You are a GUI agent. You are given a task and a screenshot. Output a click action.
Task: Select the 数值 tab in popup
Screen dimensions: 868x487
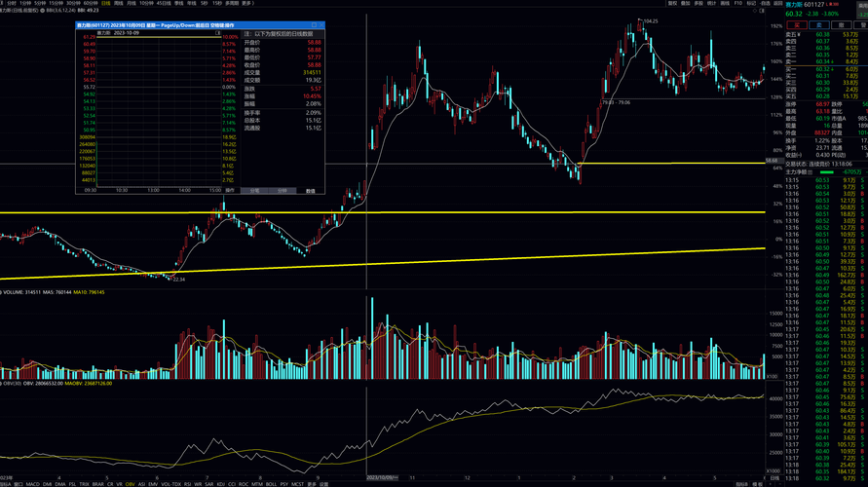(x=310, y=190)
